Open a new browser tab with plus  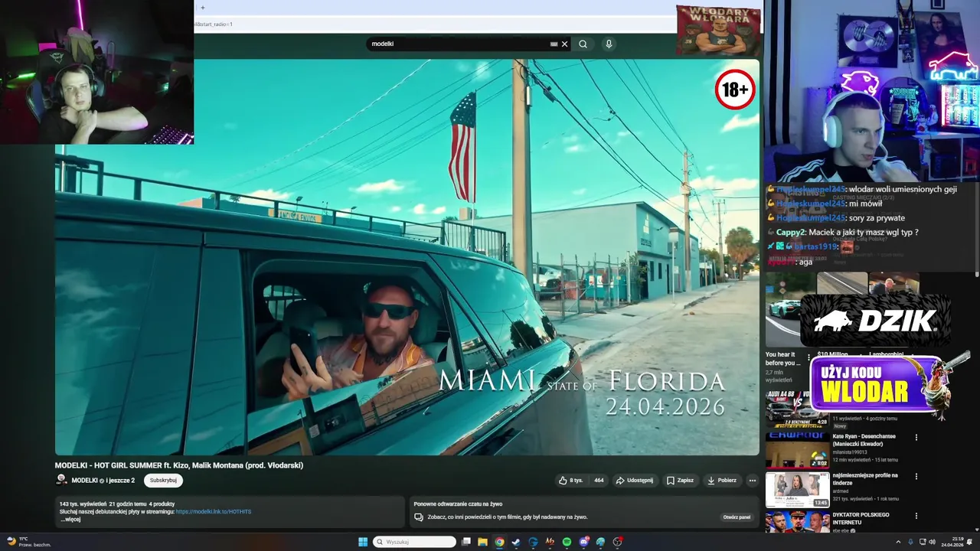pyautogui.click(x=203, y=8)
